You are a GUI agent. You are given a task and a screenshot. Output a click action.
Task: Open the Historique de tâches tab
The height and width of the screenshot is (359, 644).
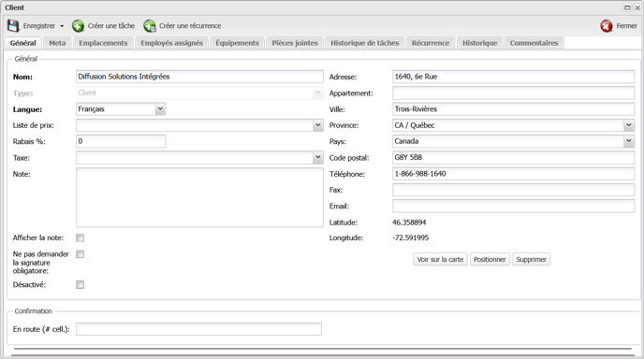pos(365,43)
